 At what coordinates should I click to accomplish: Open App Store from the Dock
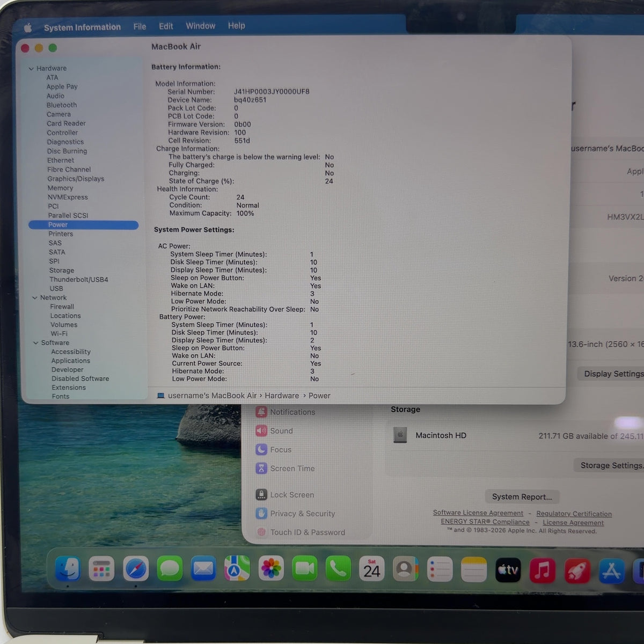click(612, 571)
